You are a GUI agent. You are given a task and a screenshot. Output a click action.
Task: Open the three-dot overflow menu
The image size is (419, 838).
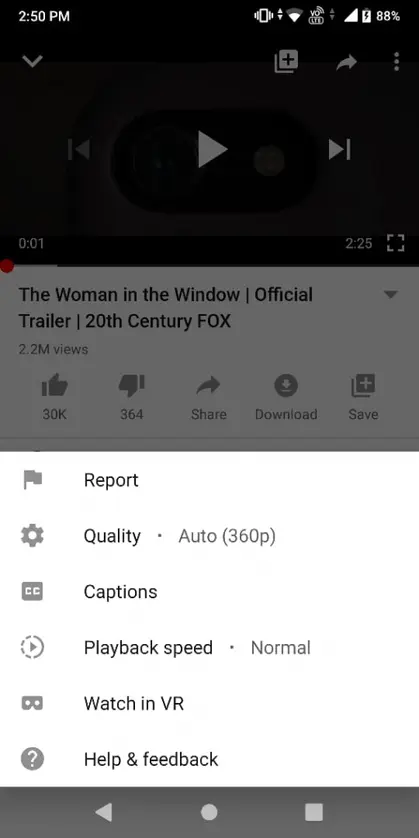pyautogui.click(x=396, y=62)
